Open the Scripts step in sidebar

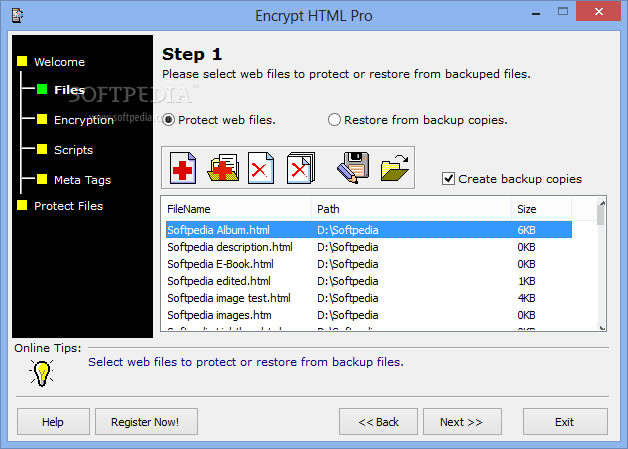[73, 150]
